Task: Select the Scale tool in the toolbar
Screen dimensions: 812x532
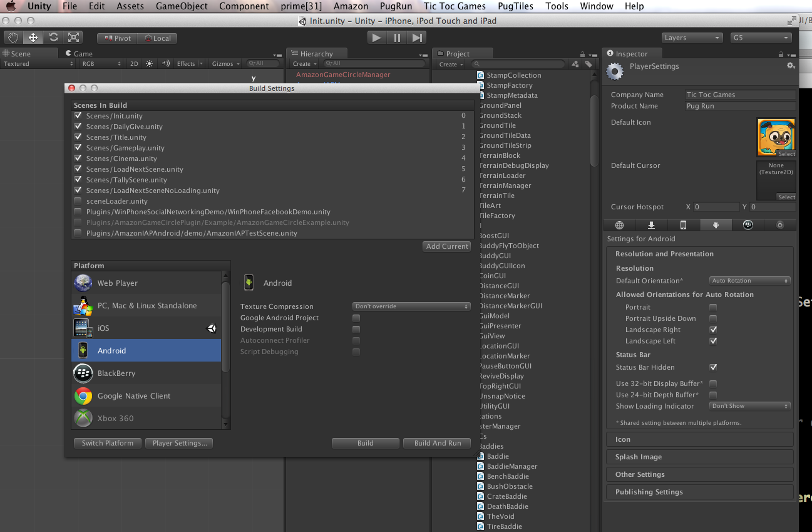Action: coord(73,38)
